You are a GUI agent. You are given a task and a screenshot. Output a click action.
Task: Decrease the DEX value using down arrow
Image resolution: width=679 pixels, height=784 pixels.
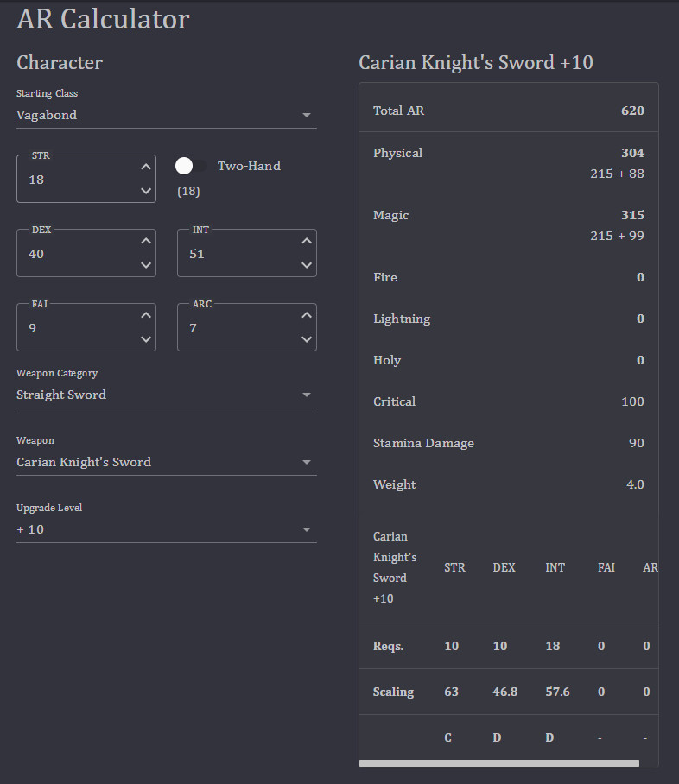point(145,265)
